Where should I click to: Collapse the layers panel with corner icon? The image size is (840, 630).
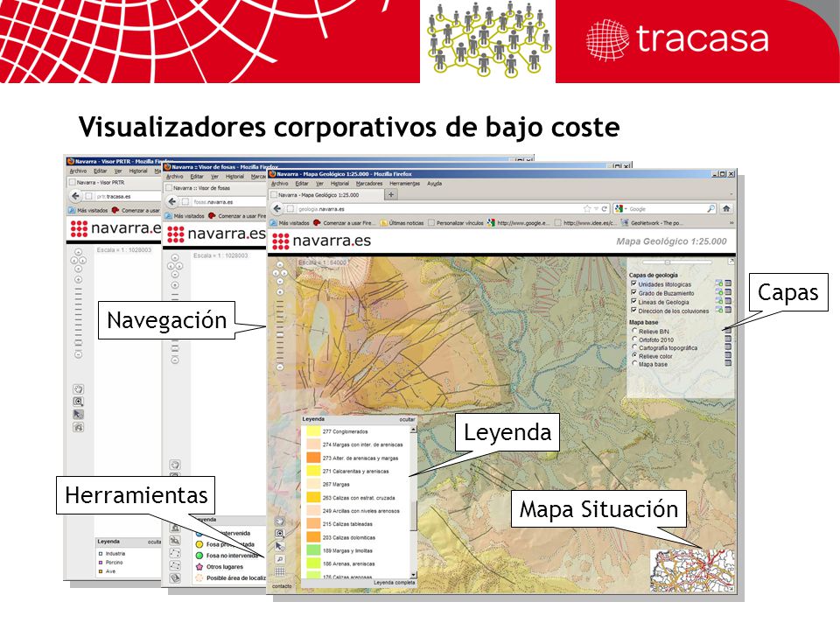pos(731,261)
